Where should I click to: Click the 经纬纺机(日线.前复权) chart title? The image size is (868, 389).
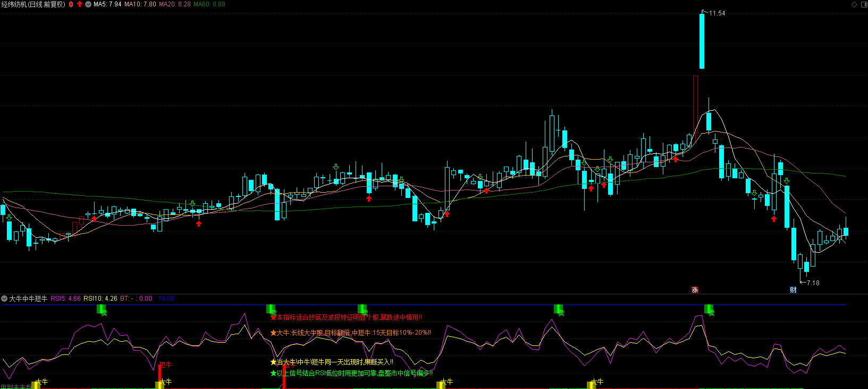(33, 4)
